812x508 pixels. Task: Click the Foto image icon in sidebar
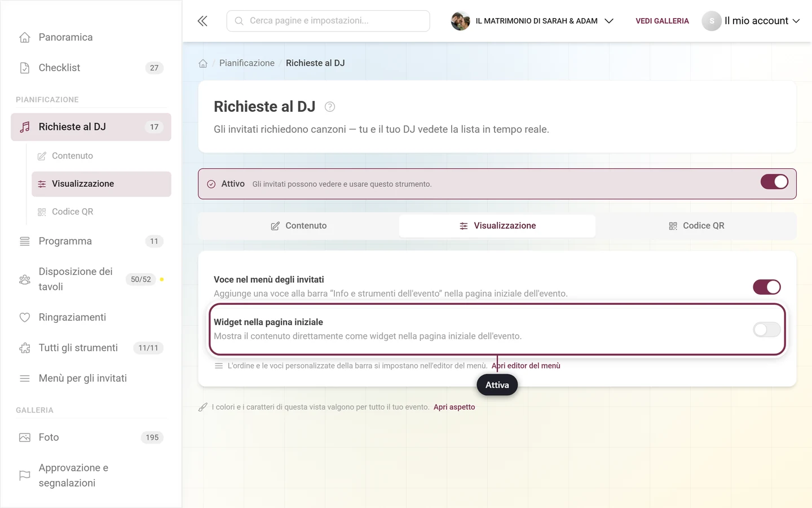25,437
